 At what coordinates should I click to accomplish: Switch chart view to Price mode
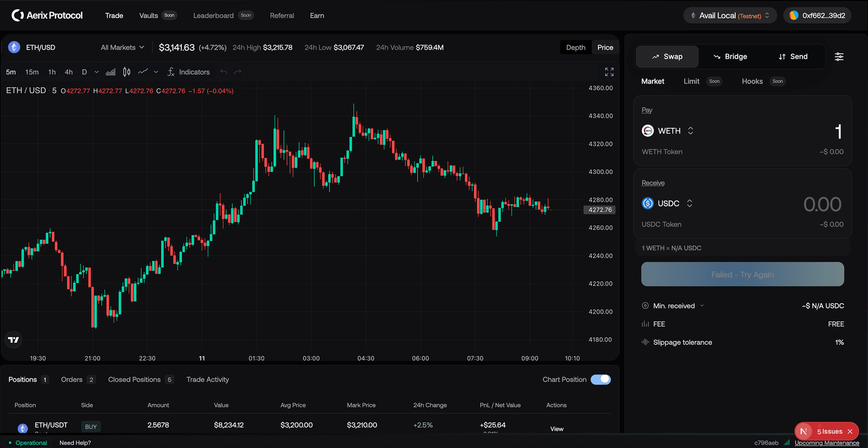point(605,47)
